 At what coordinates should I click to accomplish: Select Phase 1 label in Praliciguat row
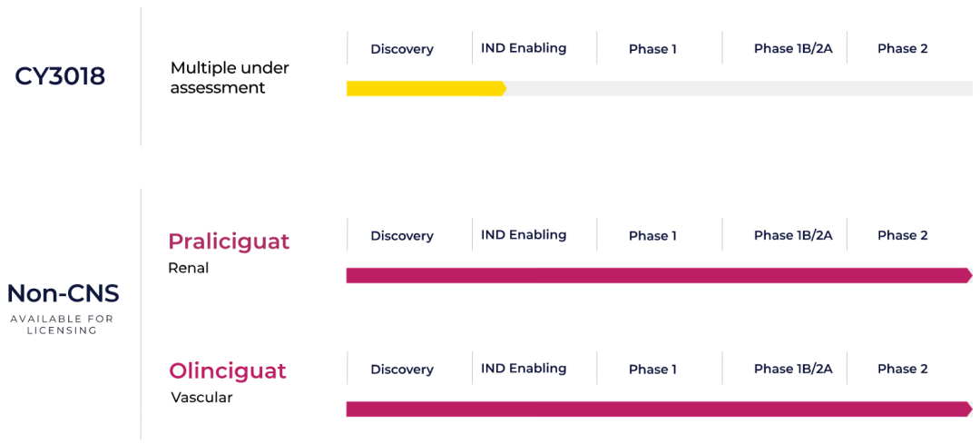coord(652,236)
